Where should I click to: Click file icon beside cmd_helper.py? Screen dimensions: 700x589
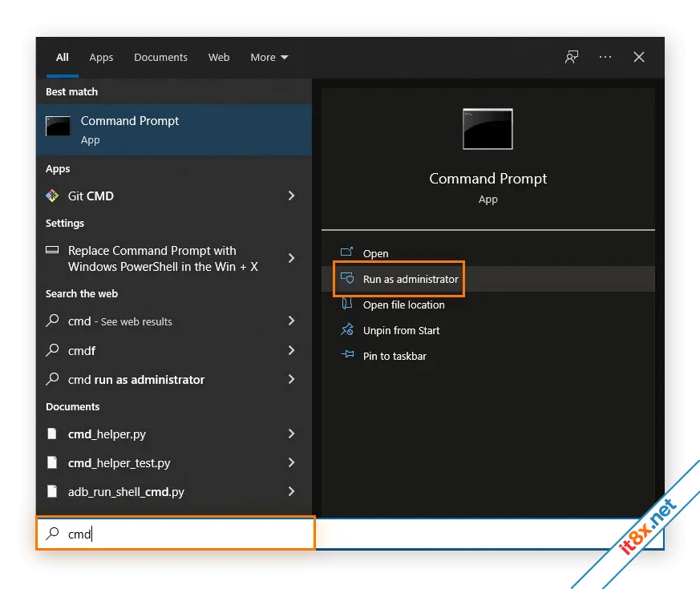point(52,434)
